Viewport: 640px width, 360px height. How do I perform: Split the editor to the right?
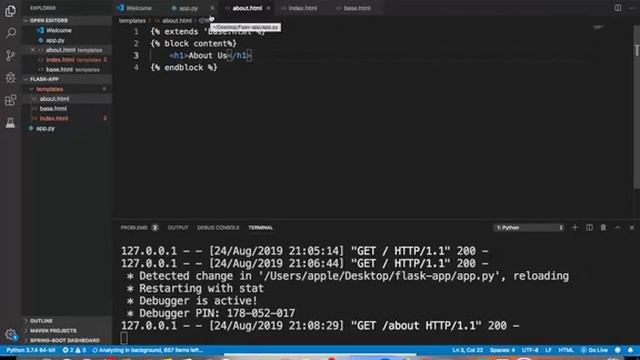click(x=618, y=8)
